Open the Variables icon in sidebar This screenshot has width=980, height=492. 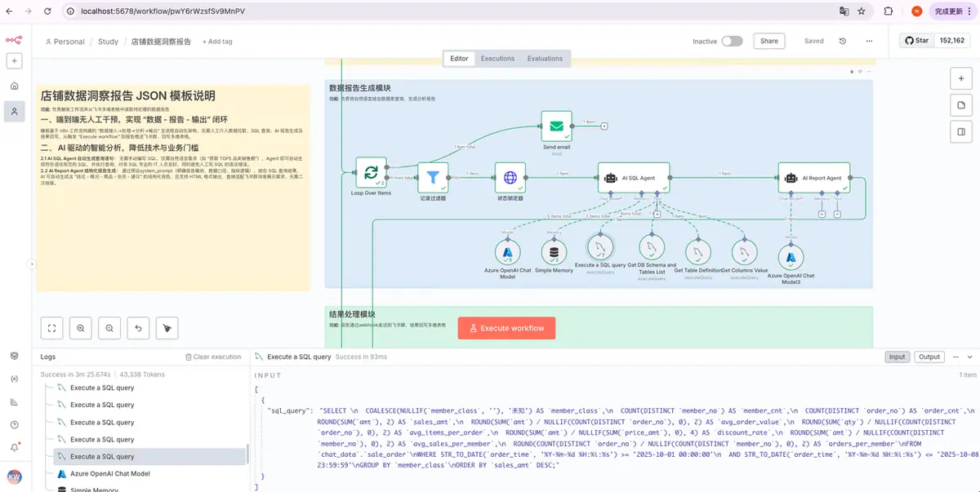point(14,379)
